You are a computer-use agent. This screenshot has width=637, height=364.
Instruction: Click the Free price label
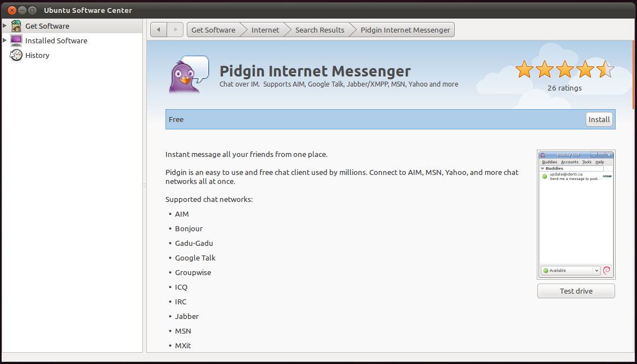click(x=176, y=119)
